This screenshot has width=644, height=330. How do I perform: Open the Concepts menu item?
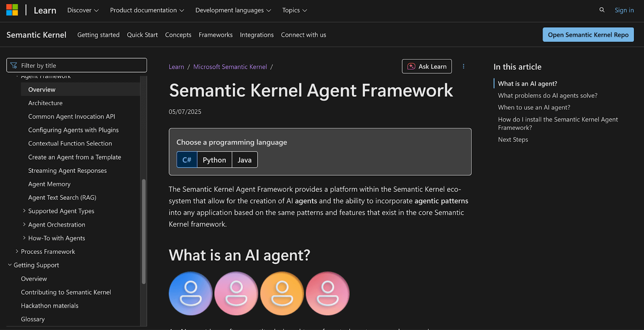tap(178, 35)
